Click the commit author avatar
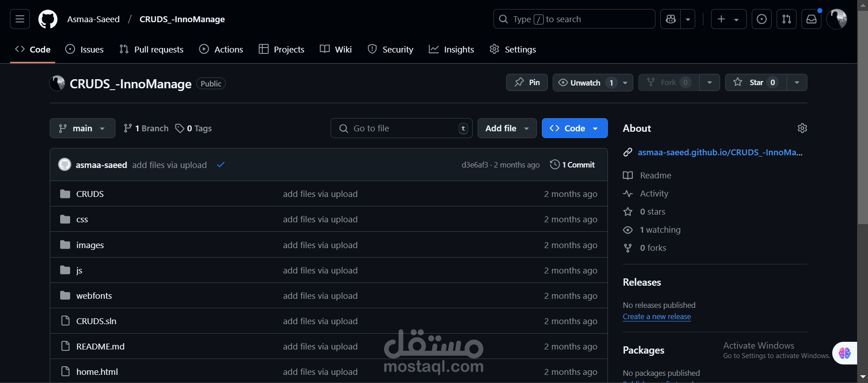 pos(65,164)
